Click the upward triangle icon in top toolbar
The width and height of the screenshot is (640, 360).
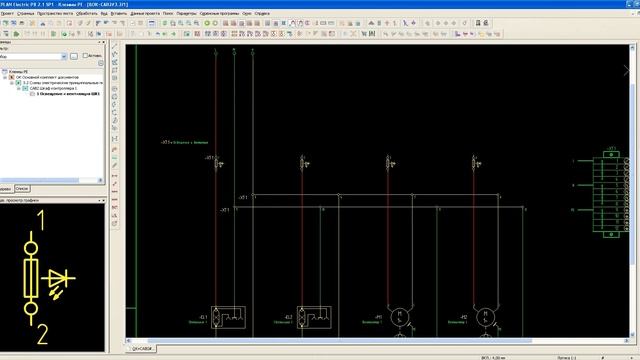click(371, 23)
